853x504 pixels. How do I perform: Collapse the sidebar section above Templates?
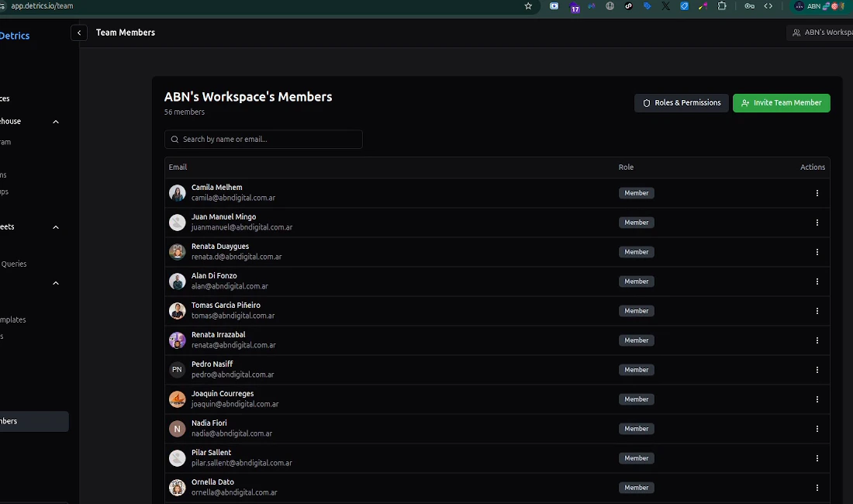pyautogui.click(x=55, y=283)
